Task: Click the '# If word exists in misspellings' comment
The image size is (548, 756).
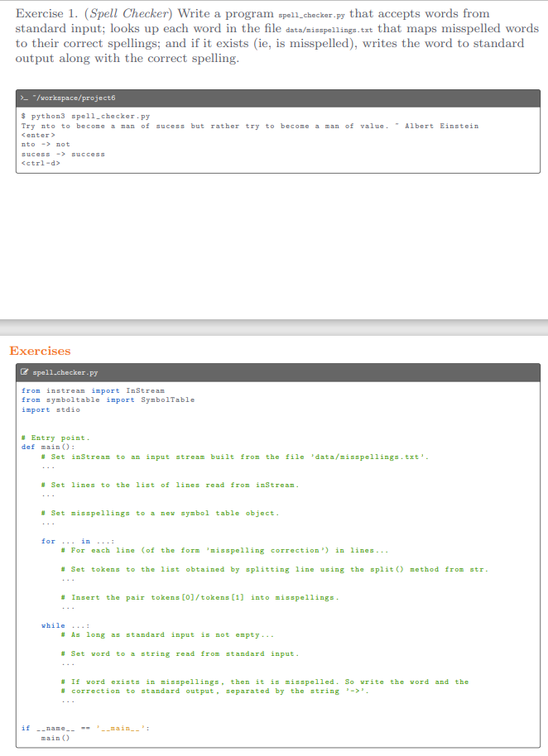Action: coord(265,682)
